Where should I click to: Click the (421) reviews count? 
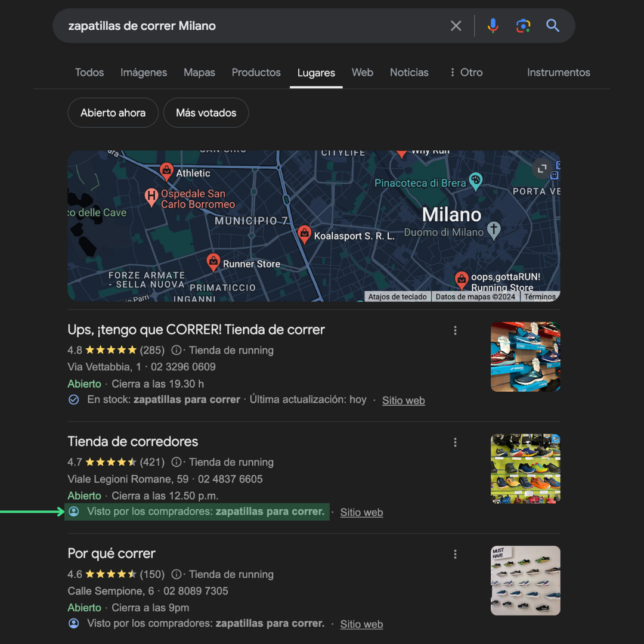[152, 462]
